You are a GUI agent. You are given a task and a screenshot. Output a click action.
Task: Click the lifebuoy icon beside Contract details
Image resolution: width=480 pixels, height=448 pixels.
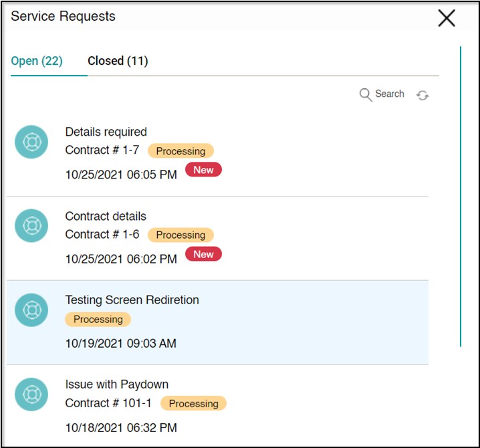[x=31, y=226]
